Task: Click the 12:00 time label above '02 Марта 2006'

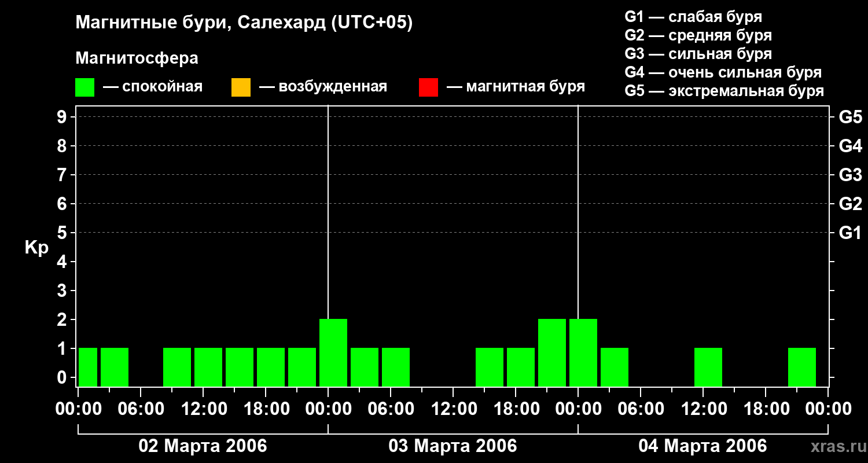Action: tap(203, 409)
